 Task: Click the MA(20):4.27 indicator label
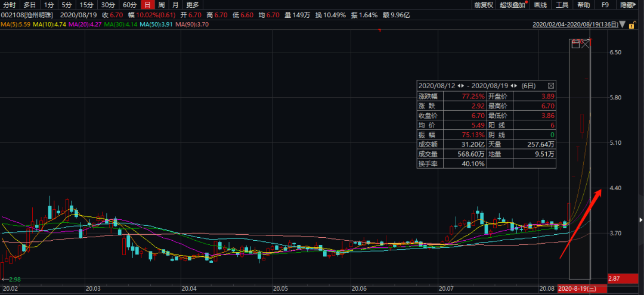[x=85, y=24]
